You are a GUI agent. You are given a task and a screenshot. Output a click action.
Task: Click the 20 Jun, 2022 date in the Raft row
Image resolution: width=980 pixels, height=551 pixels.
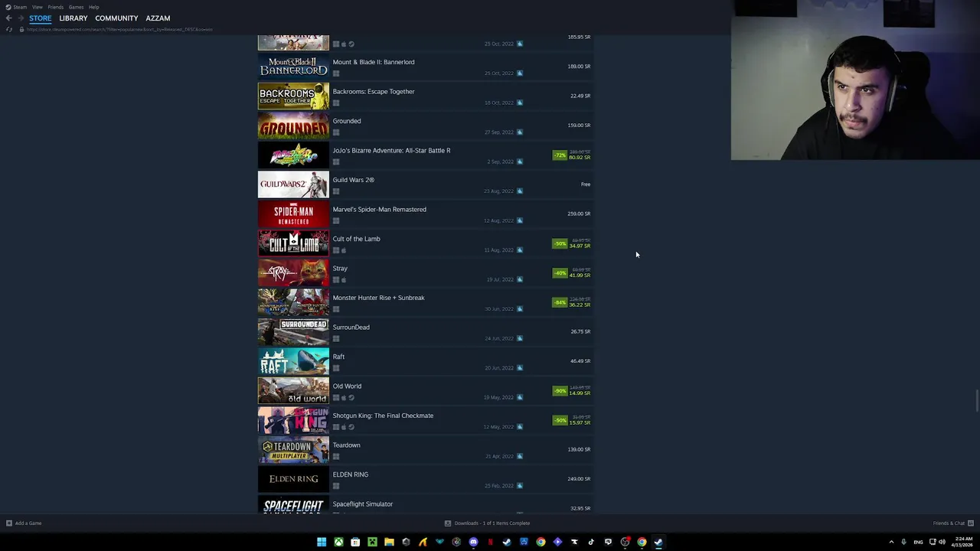pos(499,368)
